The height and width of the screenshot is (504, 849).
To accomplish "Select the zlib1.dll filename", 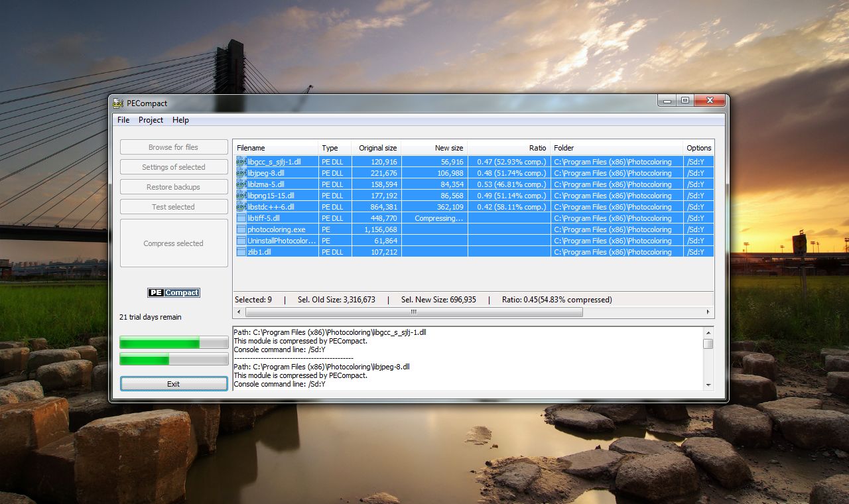I will coord(261,251).
